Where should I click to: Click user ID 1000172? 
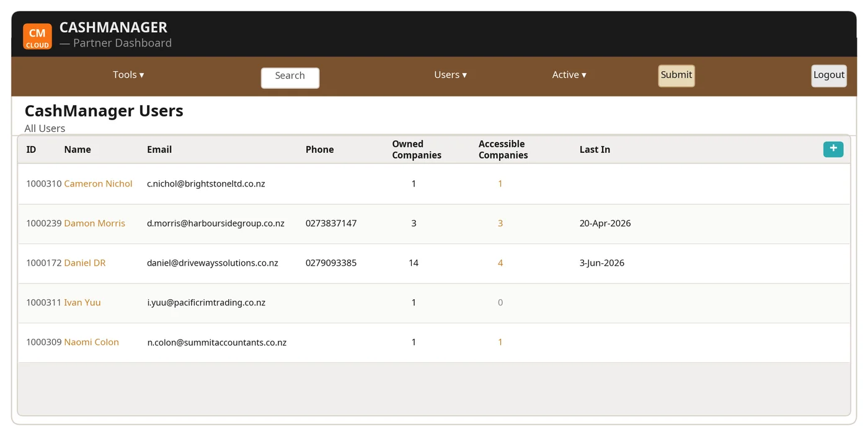[x=44, y=263]
